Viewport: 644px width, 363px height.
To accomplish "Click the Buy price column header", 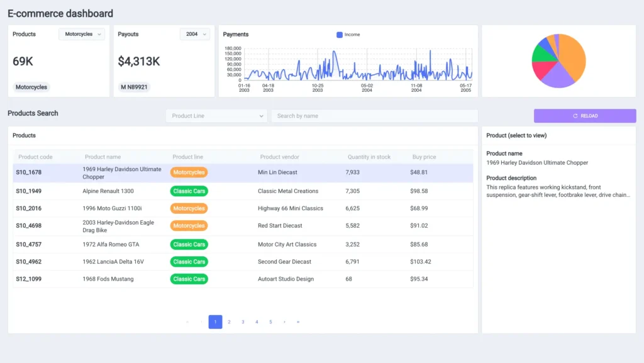I will (424, 157).
